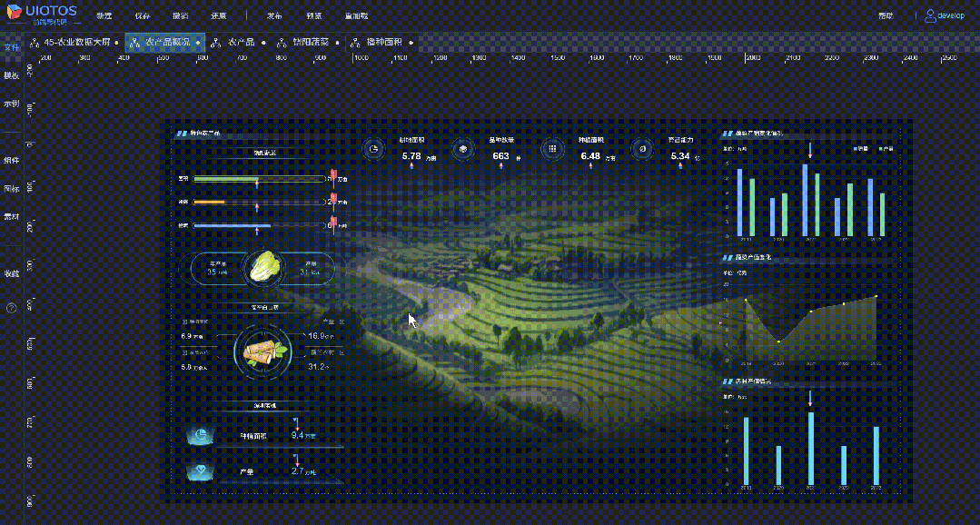Screen dimensions: 980x525
Task: Open the 示例 sidebar panel
Action: 11,104
